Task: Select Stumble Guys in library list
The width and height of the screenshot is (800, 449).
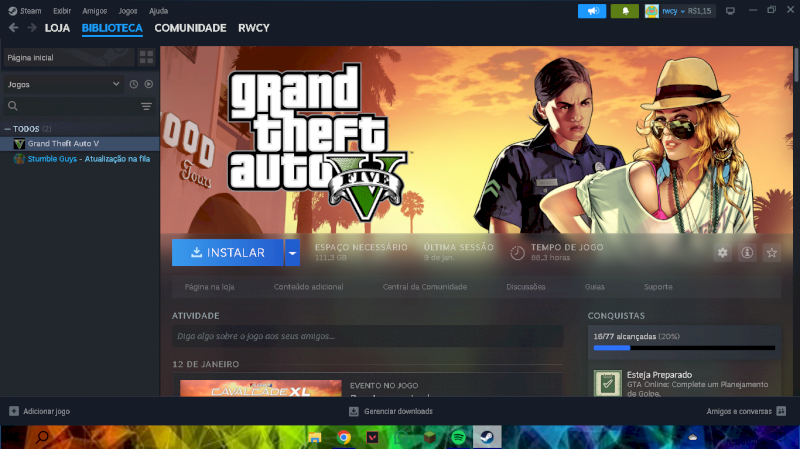Action: [x=80, y=159]
